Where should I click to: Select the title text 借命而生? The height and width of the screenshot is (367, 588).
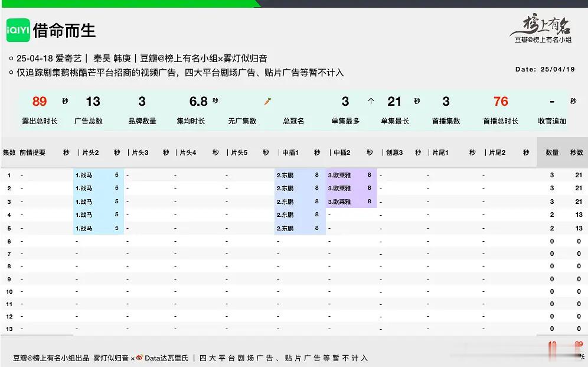tap(64, 30)
